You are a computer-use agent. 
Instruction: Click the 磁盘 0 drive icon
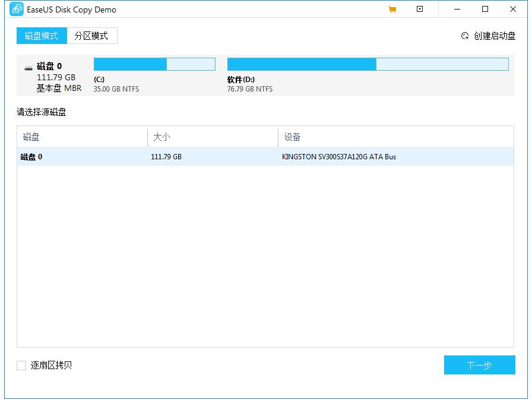pos(28,68)
